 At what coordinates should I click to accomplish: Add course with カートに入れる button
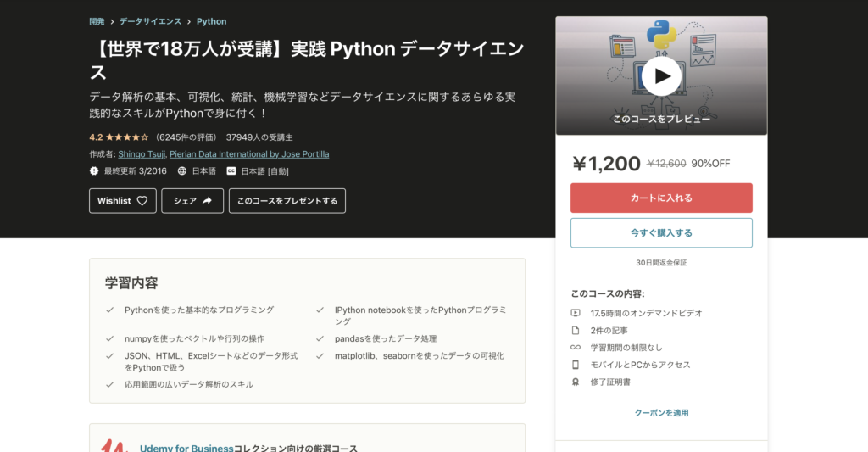point(661,198)
